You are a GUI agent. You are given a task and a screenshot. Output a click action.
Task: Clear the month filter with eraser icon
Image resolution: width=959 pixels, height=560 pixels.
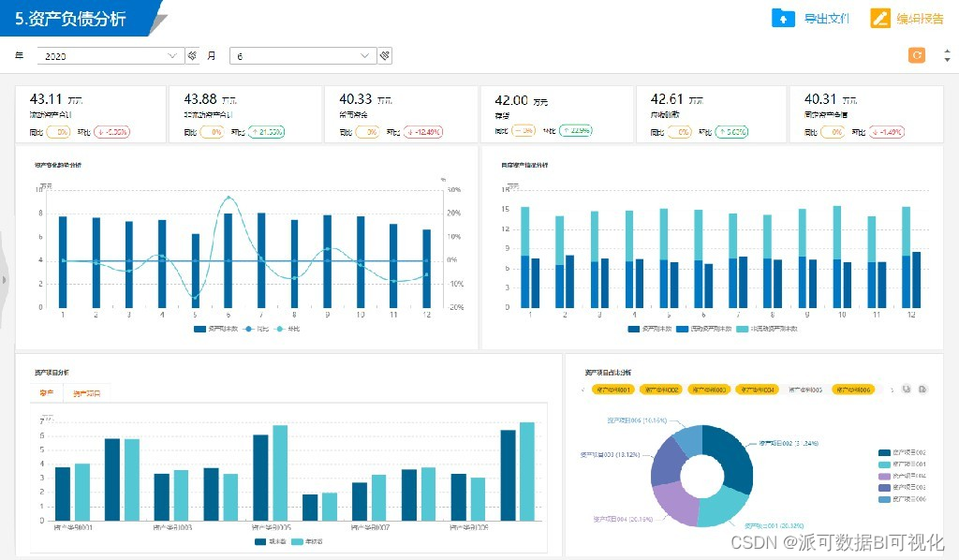click(x=385, y=55)
